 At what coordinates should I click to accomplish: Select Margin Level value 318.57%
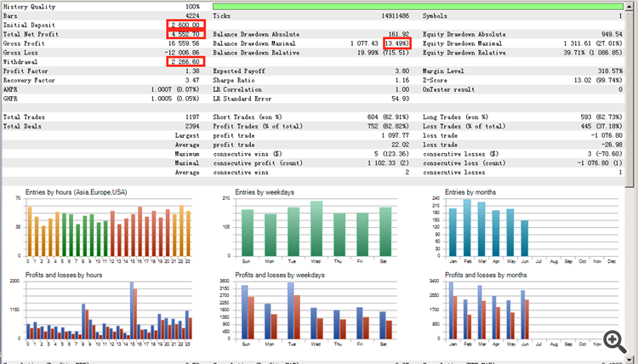click(x=610, y=71)
